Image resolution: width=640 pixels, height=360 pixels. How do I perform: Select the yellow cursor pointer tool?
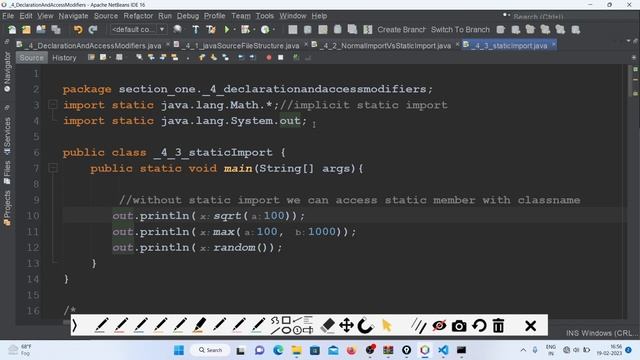[x=387, y=325]
